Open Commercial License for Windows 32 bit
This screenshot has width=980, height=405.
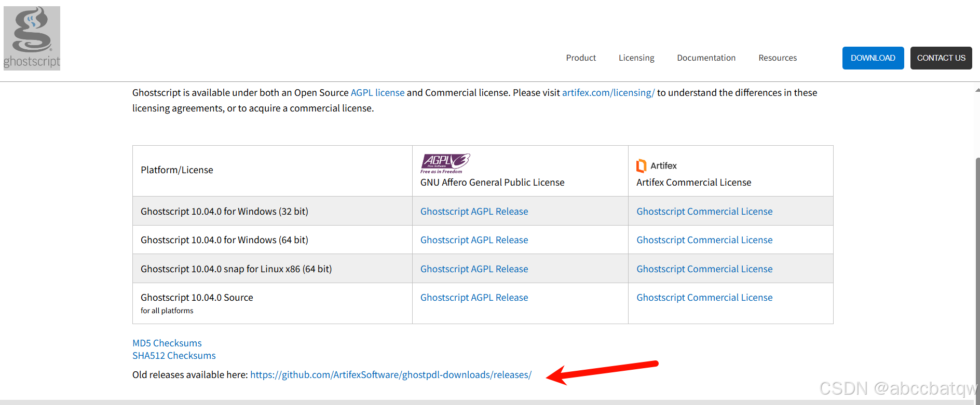click(x=704, y=212)
